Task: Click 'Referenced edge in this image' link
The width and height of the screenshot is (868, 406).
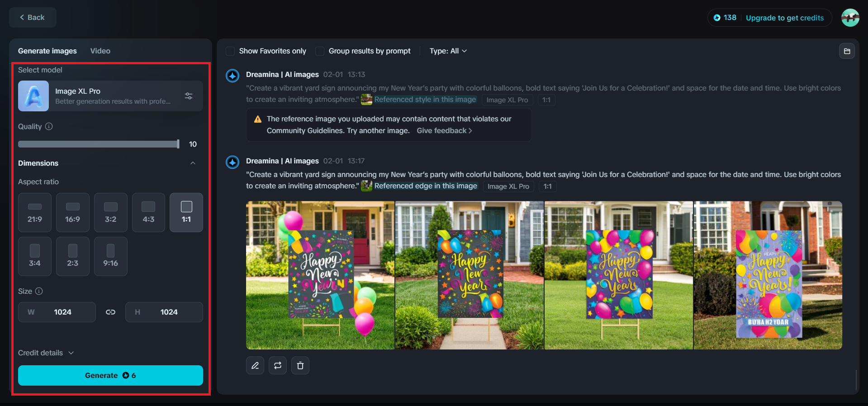Action: pos(426,186)
